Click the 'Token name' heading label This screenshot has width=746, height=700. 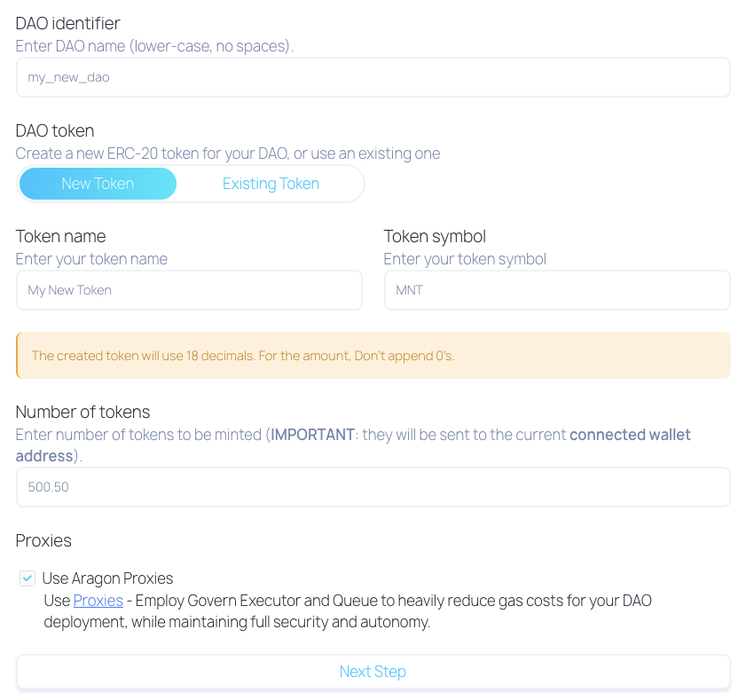(x=60, y=236)
